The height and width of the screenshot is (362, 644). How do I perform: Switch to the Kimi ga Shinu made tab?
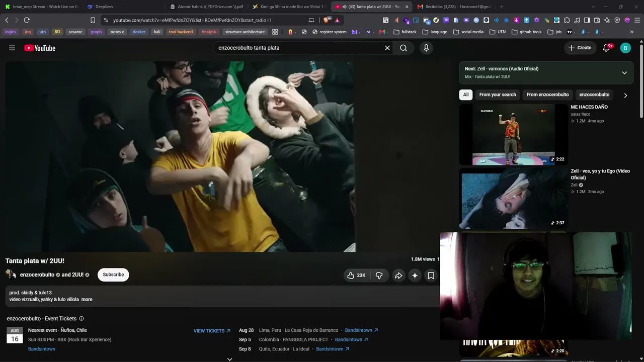289,7
